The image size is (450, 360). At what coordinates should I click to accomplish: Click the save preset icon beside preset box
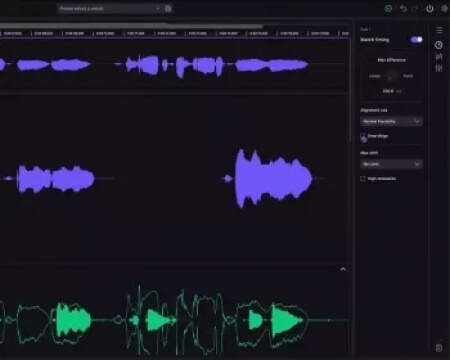(168, 9)
